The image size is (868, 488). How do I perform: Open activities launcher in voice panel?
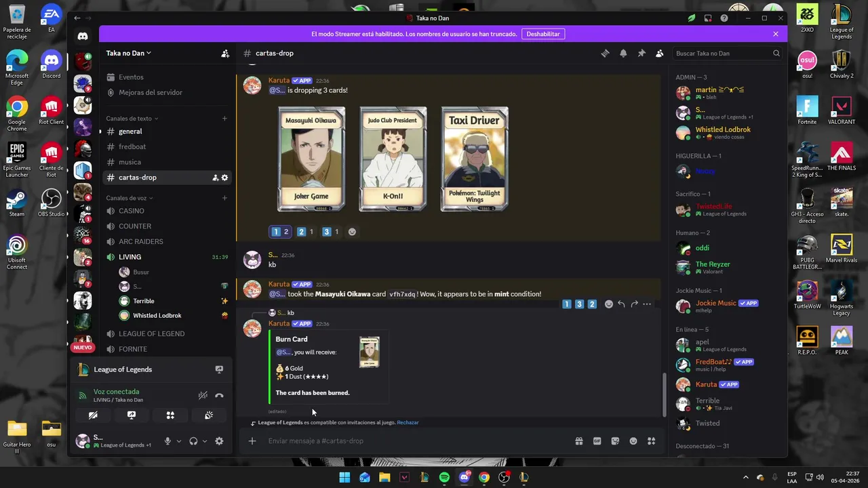tap(170, 415)
